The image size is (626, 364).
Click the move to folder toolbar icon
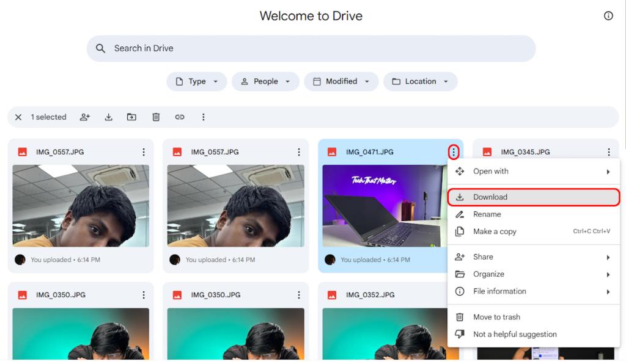pyautogui.click(x=132, y=117)
